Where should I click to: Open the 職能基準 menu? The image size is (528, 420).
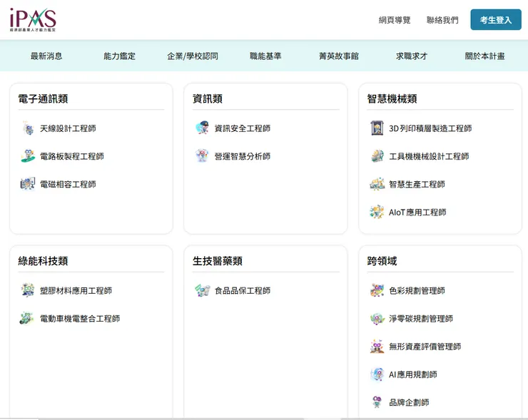click(265, 56)
